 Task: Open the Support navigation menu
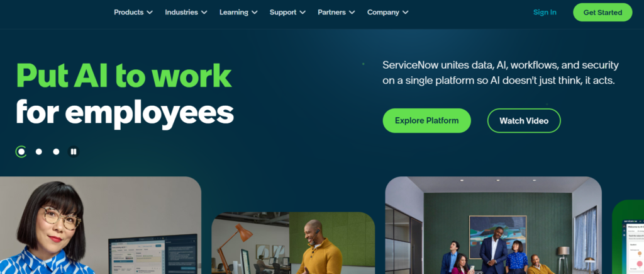(287, 13)
